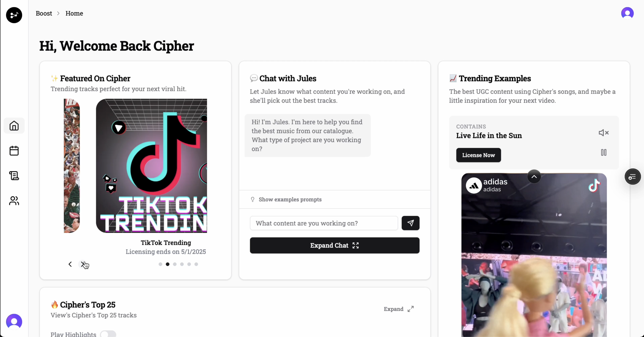Send chat message with paper plane icon
This screenshot has height=337, width=644.
pyautogui.click(x=411, y=223)
